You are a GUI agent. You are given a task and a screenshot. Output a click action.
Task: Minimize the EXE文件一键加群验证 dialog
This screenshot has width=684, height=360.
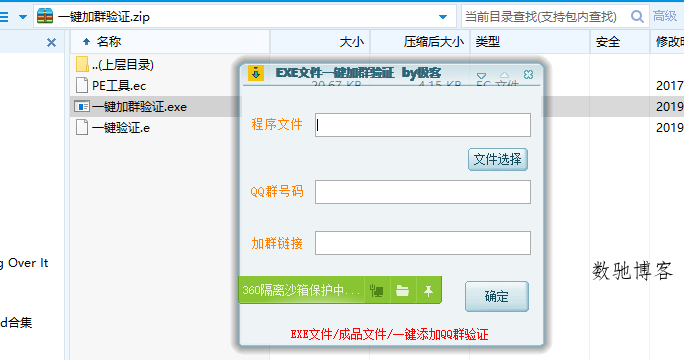pos(504,75)
